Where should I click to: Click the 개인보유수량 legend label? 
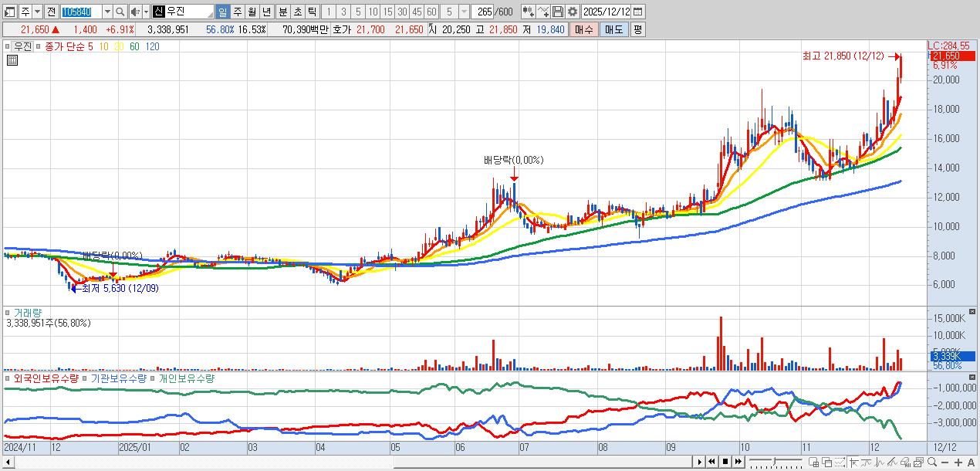click(x=187, y=379)
